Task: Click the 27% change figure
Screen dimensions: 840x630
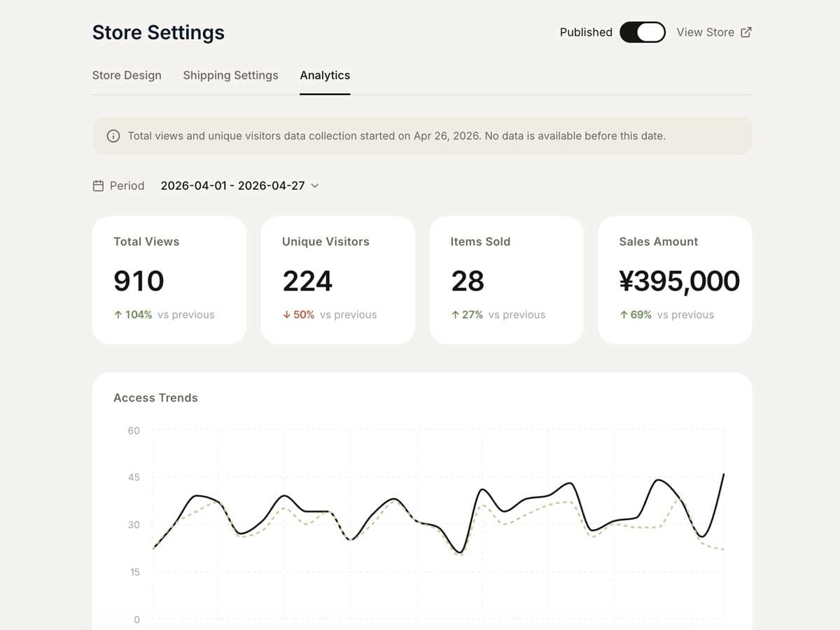Action: tap(472, 315)
